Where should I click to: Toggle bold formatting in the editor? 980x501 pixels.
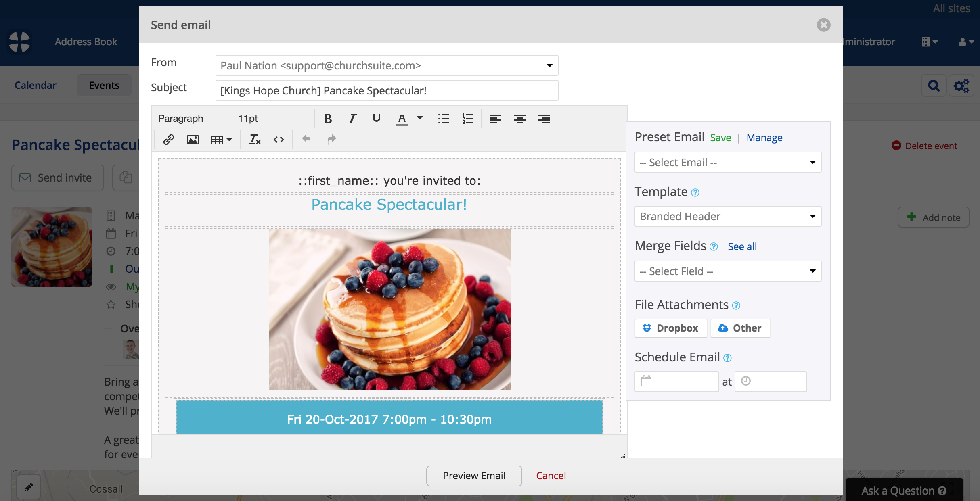(x=328, y=119)
